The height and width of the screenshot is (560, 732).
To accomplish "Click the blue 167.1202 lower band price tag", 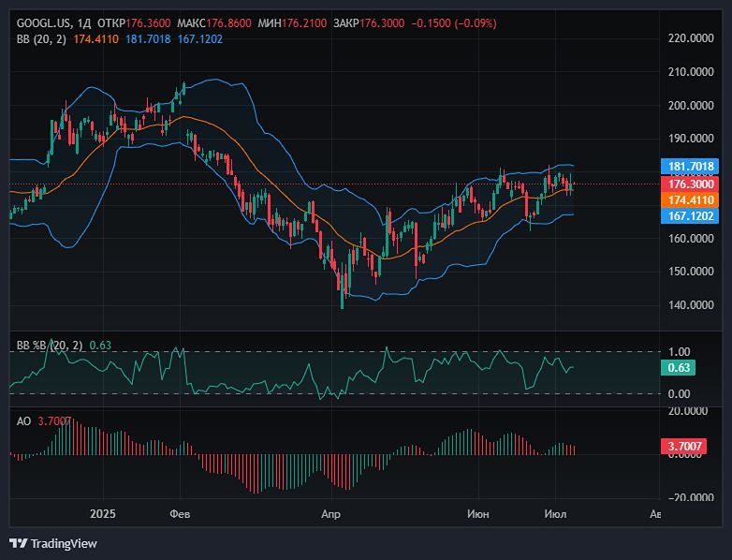I will (x=692, y=215).
